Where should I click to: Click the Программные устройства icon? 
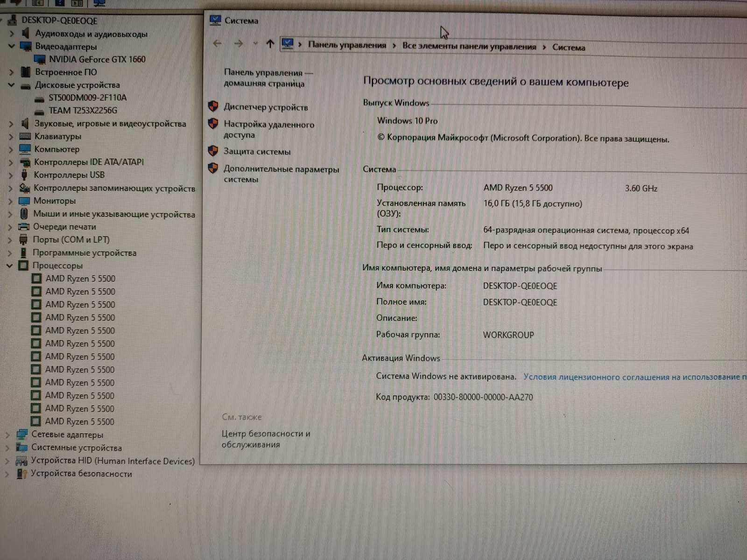[23, 253]
